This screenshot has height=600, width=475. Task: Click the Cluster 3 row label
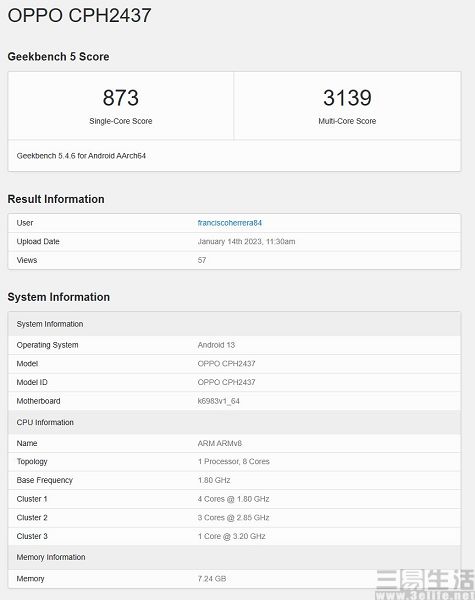pyautogui.click(x=32, y=536)
